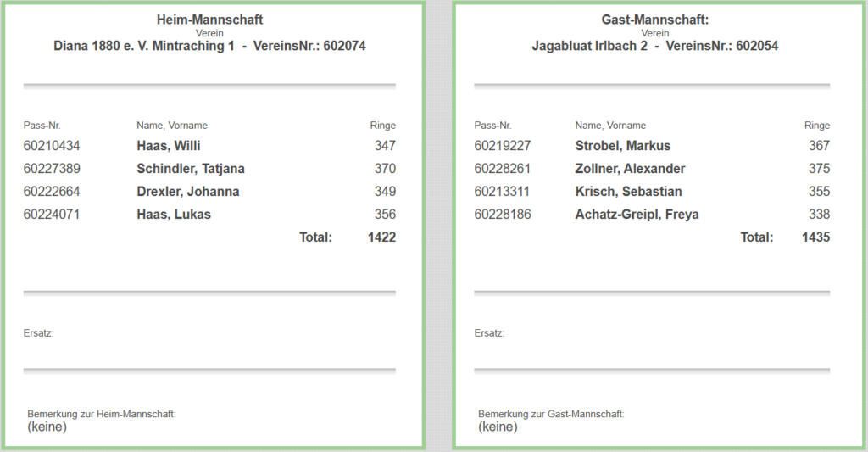Screen dimensions: 868x452
Task: Click home team total 1422
Action: point(381,237)
